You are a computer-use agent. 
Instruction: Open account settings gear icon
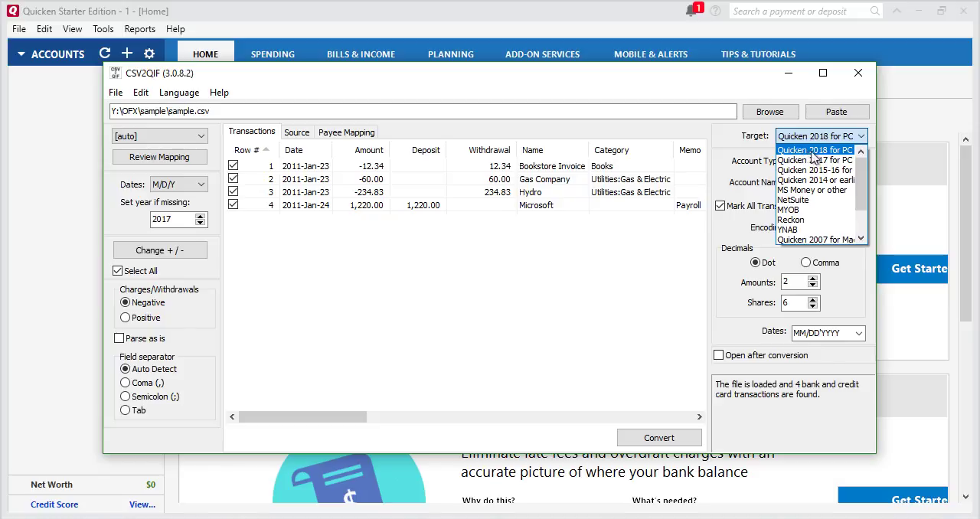(149, 54)
